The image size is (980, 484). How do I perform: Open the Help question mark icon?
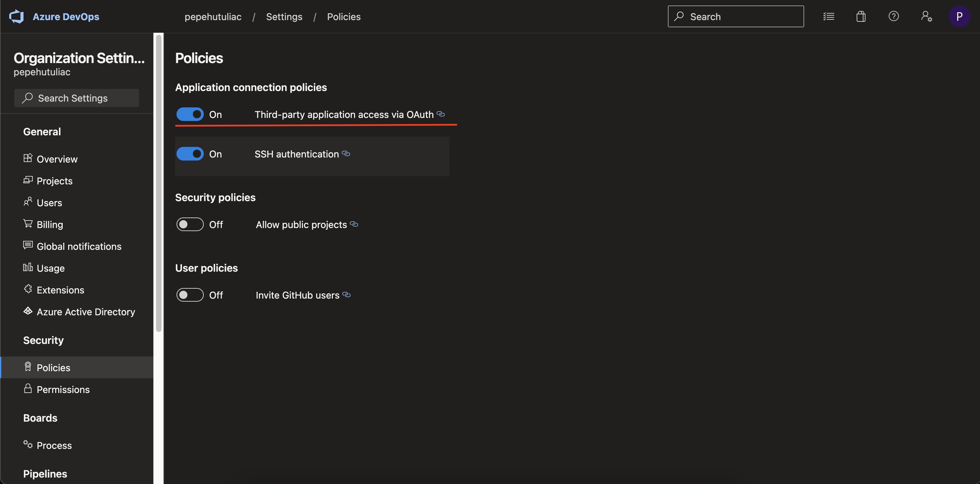pyautogui.click(x=893, y=16)
